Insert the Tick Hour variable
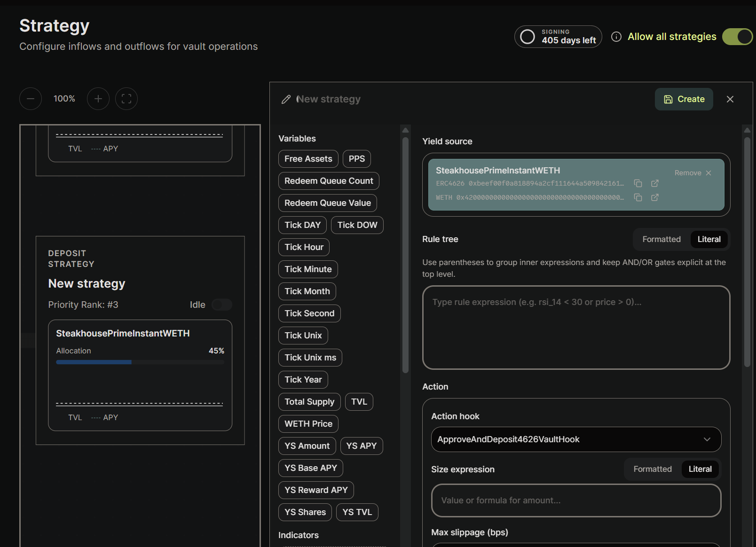Screen dimensions: 756x547 [304, 247]
